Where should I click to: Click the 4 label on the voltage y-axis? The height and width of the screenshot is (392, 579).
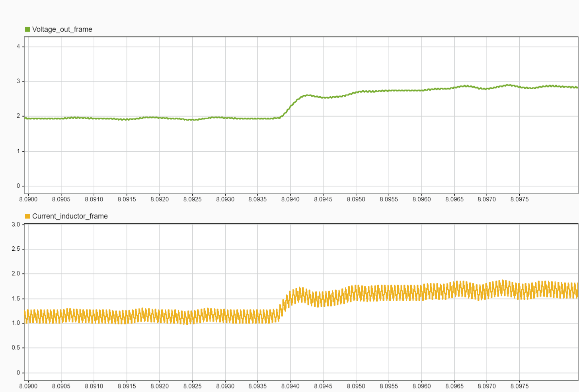click(x=18, y=47)
